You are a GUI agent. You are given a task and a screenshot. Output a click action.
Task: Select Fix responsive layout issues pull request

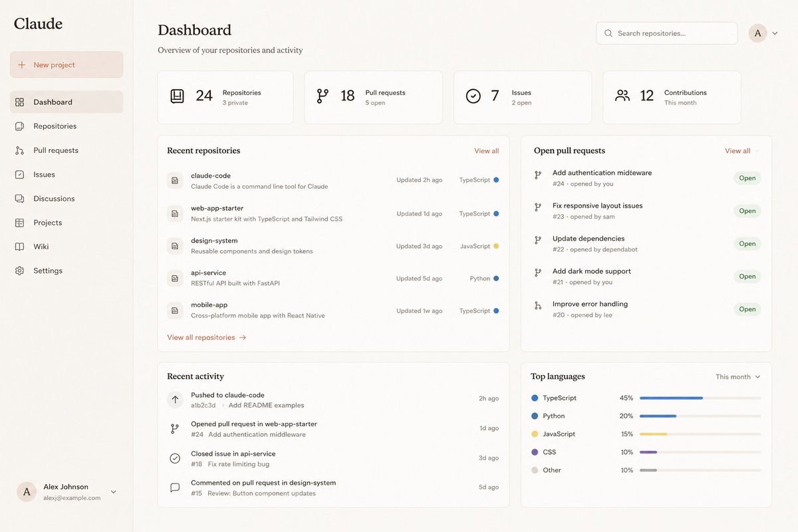click(x=597, y=206)
